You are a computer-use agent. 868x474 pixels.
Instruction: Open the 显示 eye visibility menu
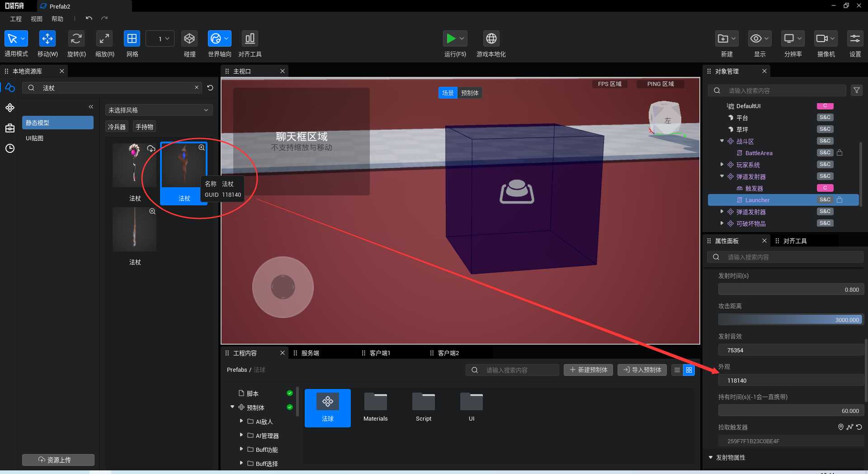pos(759,38)
